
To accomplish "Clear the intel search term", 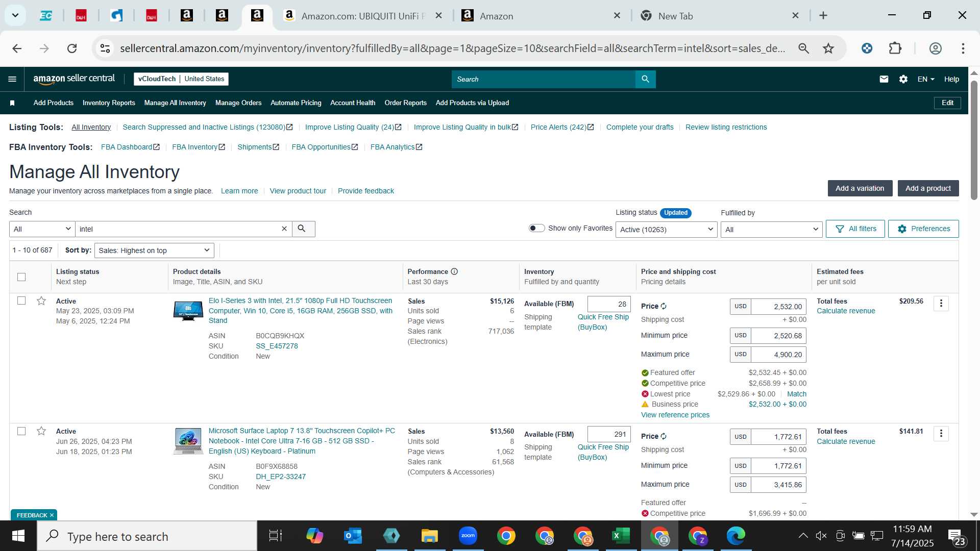I will (284, 229).
